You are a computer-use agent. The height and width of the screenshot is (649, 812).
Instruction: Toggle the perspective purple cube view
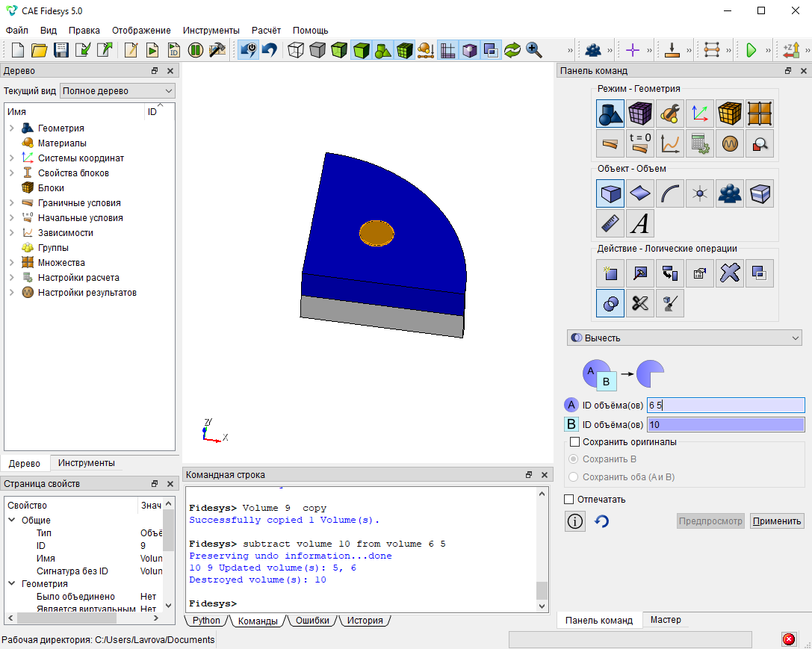point(469,50)
